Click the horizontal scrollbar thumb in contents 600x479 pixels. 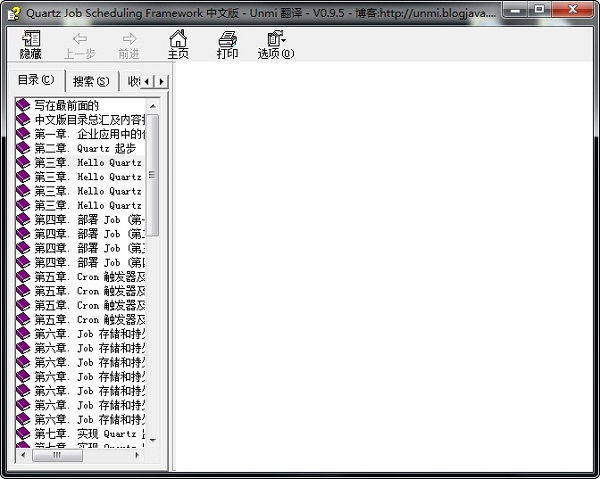[57, 455]
